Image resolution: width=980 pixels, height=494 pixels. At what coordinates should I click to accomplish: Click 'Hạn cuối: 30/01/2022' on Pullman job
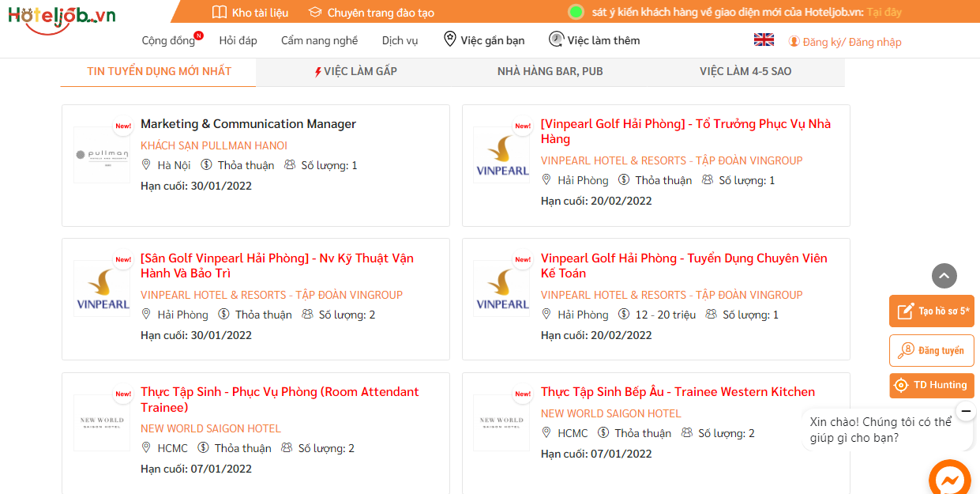tap(196, 186)
